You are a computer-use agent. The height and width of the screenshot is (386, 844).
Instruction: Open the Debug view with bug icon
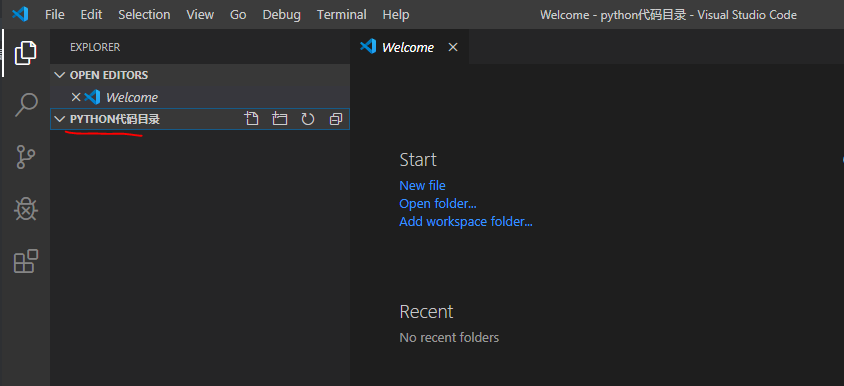(25, 209)
